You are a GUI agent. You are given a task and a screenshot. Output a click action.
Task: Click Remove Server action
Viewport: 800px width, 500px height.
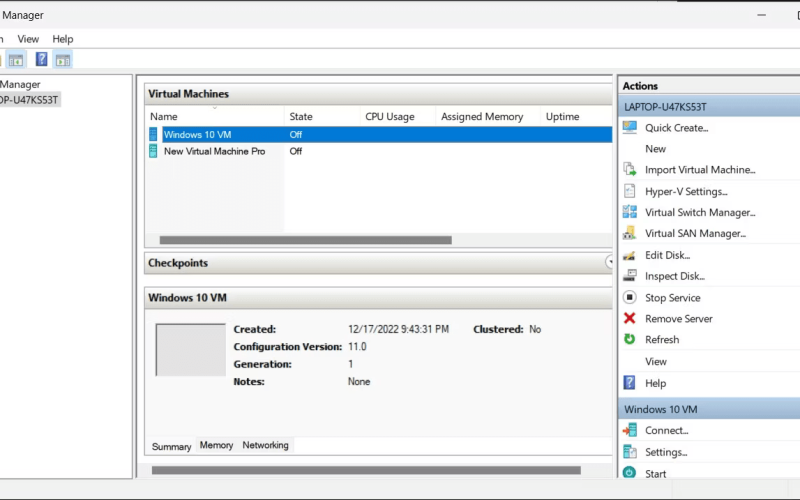679,318
